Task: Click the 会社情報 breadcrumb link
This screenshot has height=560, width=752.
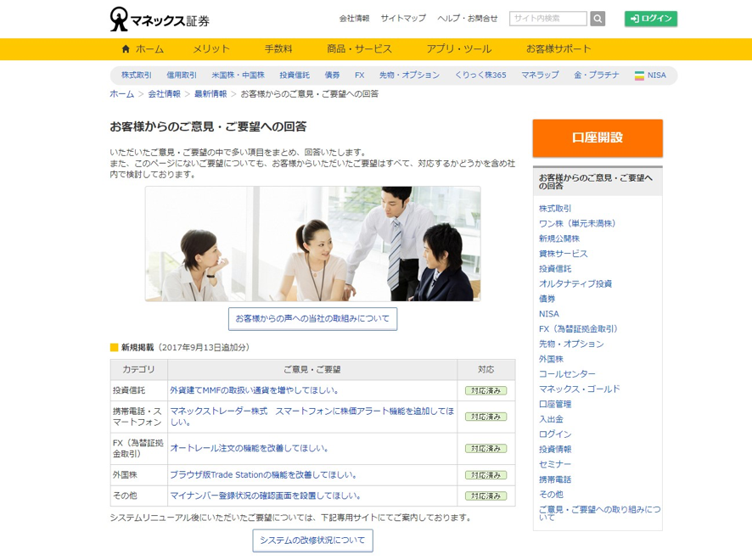Action: click(x=164, y=94)
